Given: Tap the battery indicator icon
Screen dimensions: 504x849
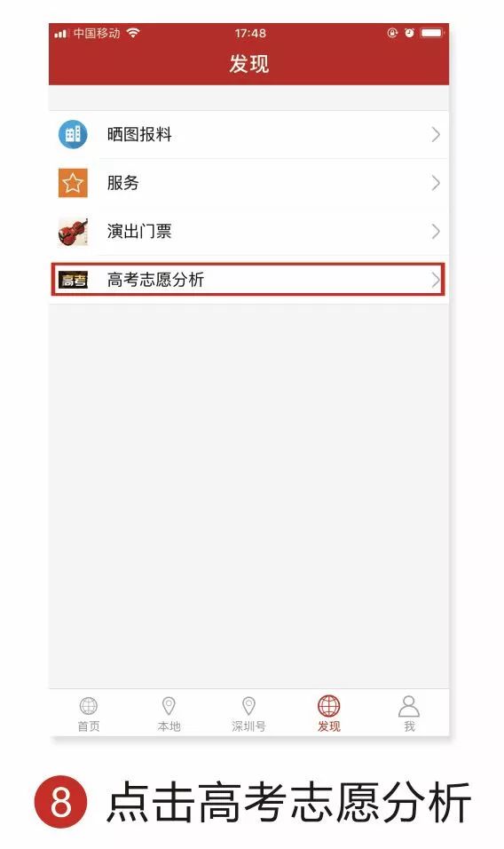Looking at the screenshot, I should 432,33.
